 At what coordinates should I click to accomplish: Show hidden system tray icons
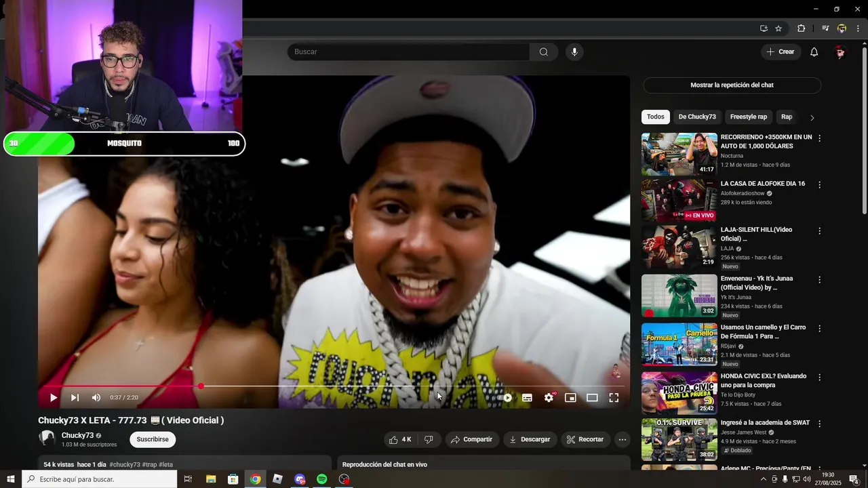click(x=763, y=479)
